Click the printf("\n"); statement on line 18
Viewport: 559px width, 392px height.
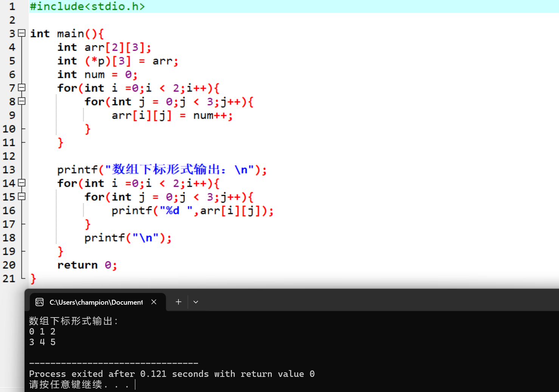(128, 238)
